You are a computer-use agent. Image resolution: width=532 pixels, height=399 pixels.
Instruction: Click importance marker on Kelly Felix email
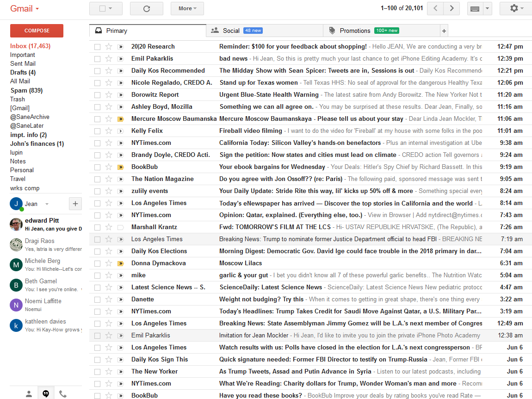(x=120, y=131)
